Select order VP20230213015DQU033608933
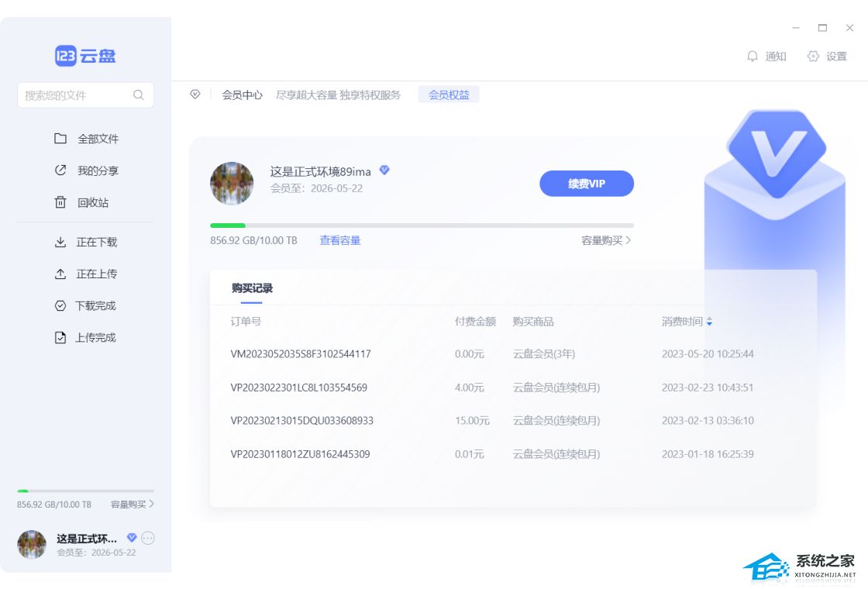This screenshot has width=868, height=589. 301,421
